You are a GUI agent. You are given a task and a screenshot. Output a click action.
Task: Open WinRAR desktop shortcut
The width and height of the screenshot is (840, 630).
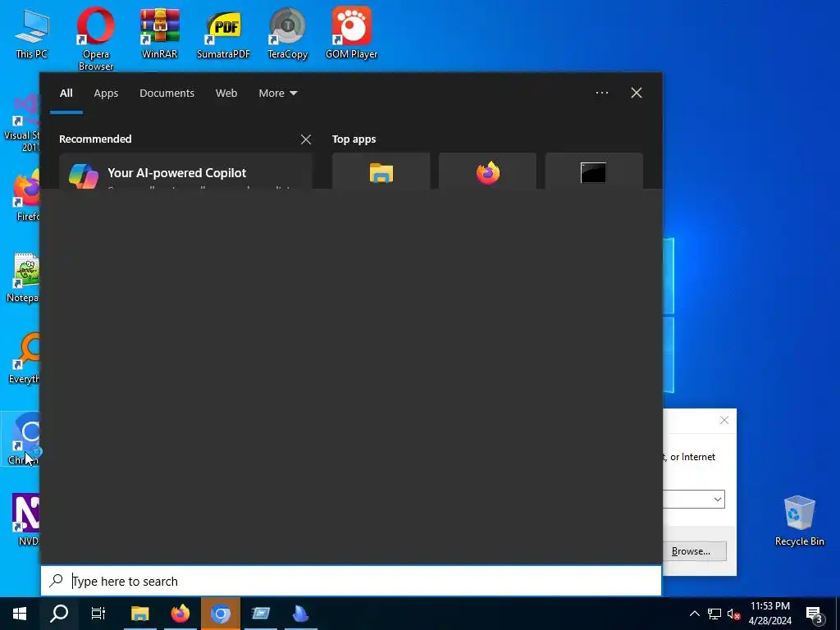coord(159,33)
